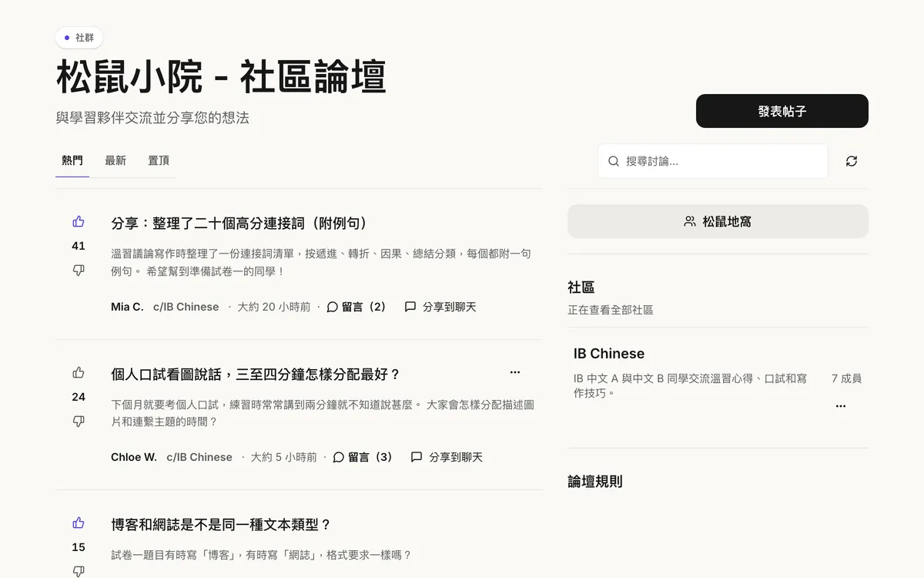Click the 社群 badge above the title
924x578 pixels.
coord(79,38)
